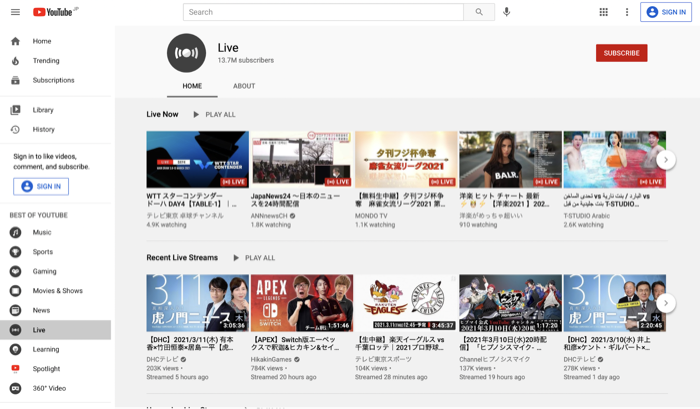Open the hamburger guide menu
Viewport: 700px width, 409px height.
(15, 12)
